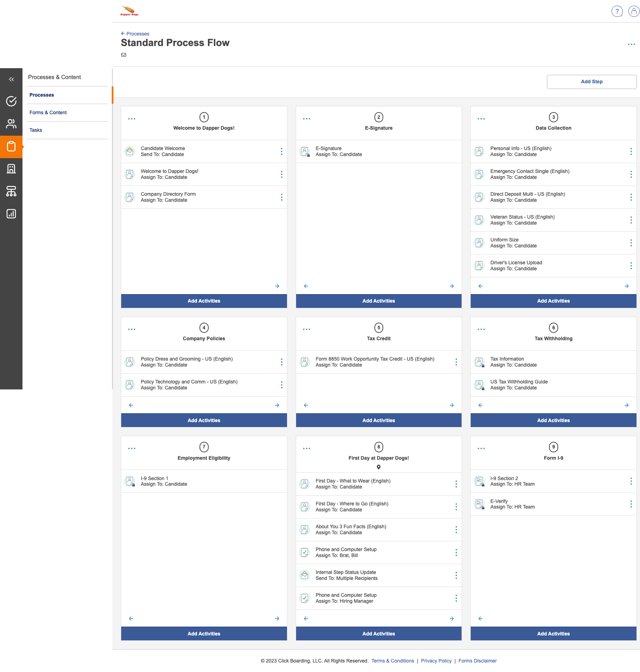640x672 pixels.
Task: Open options menu for Candidate Welcome activity
Action: click(x=281, y=151)
